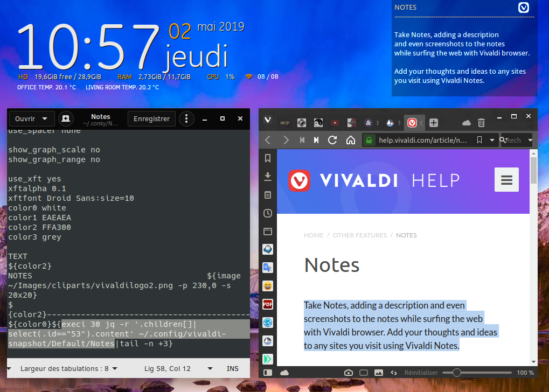Capture the page with the camera icon
Image resolution: width=549 pixels, height=392 pixels.
pyautogui.click(x=349, y=373)
